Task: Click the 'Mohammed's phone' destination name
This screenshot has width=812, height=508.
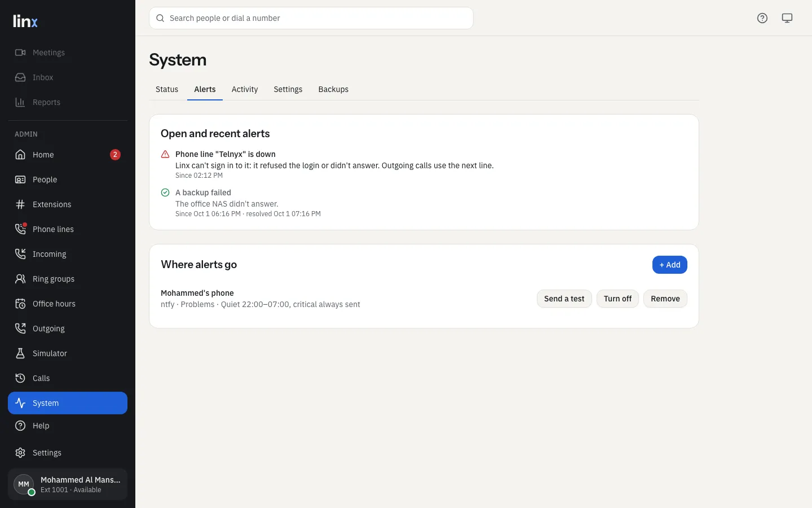Action: [x=197, y=293]
